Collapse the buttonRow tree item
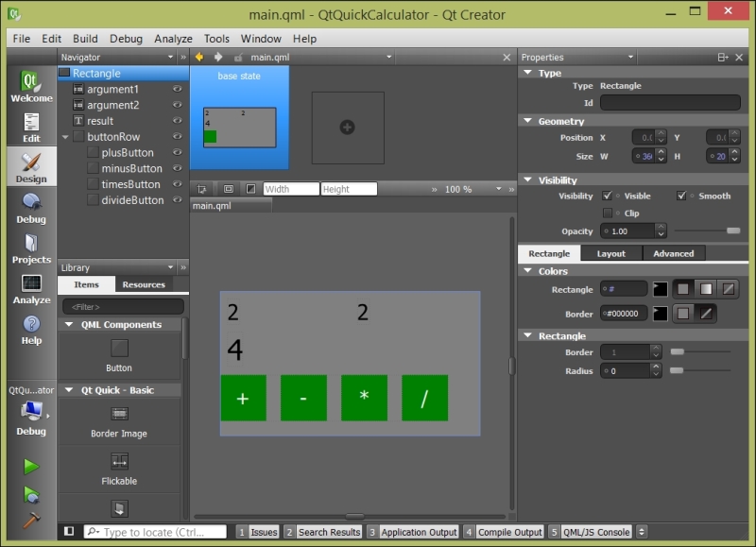The width and height of the screenshot is (756, 547). 63,136
